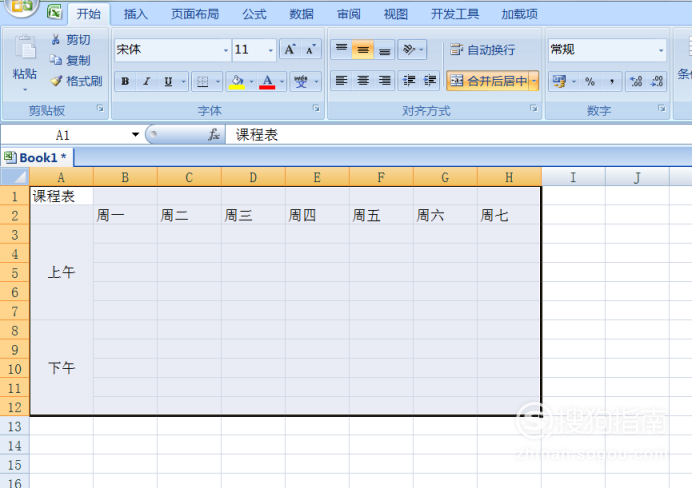Click the phonetic guide (文) icon
This screenshot has height=488, width=692.
[301, 82]
